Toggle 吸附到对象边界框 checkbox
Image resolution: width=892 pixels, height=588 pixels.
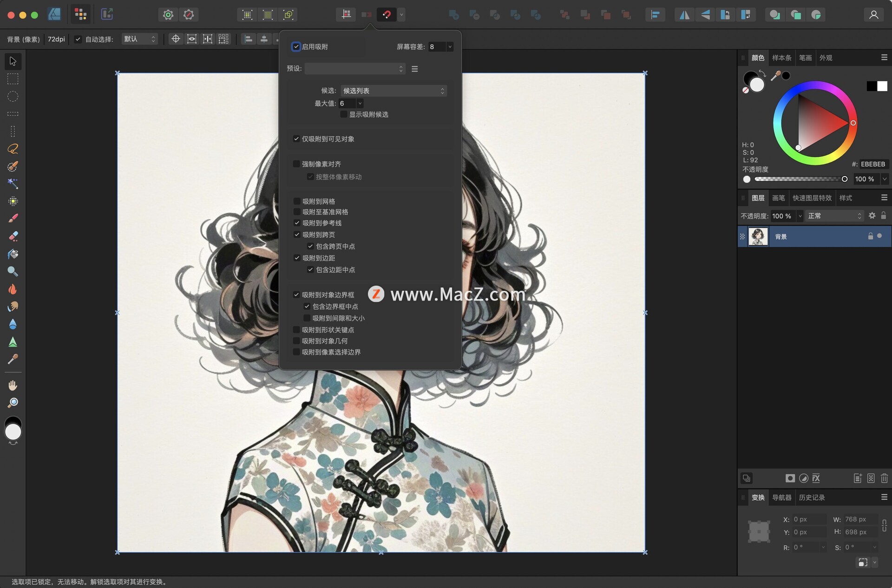coord(296,295)
